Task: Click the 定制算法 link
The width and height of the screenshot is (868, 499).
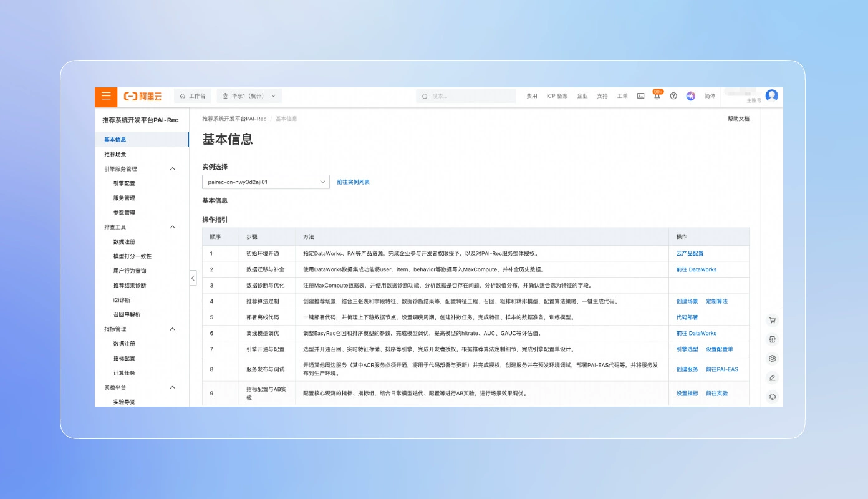Action: click(x=716, y=301)
